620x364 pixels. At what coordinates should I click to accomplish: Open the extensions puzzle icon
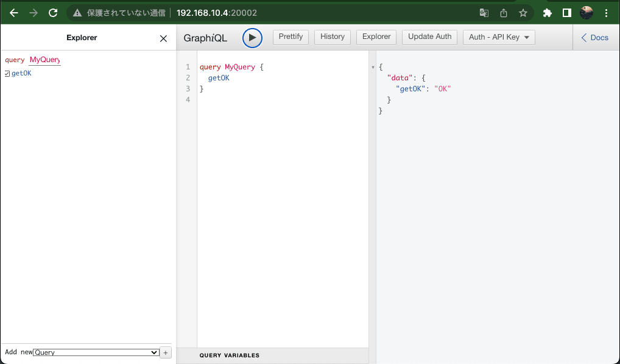[548, 13]
